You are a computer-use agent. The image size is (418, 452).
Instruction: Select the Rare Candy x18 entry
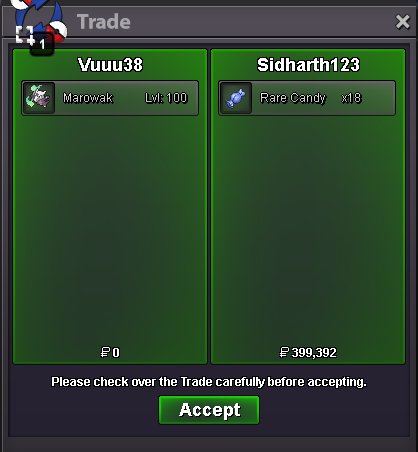point(307,98)
